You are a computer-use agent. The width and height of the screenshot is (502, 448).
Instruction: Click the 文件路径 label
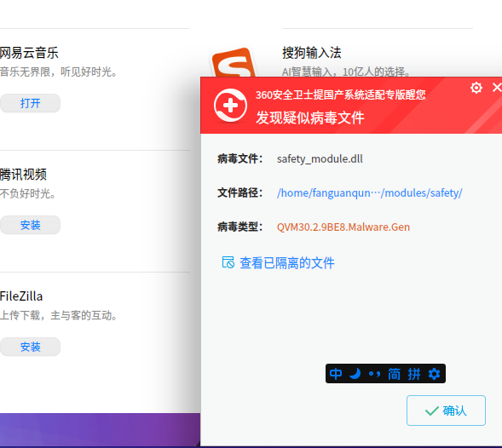pos(239,193)
